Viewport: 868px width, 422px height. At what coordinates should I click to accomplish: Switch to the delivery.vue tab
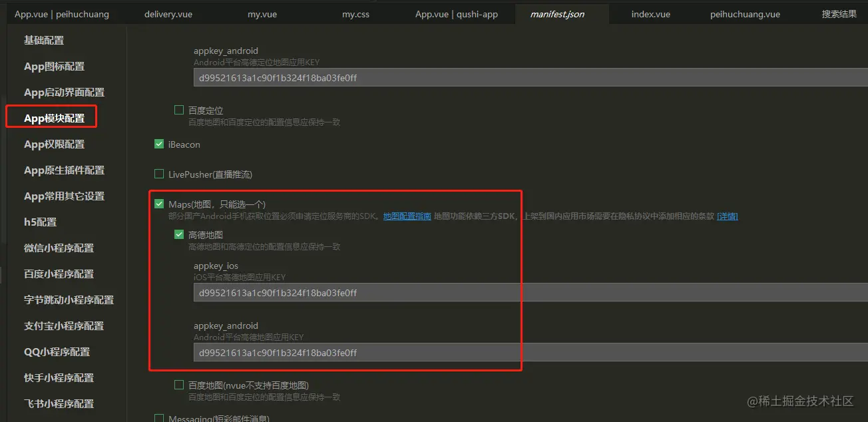pyautogui.click(x=168, y=13)
